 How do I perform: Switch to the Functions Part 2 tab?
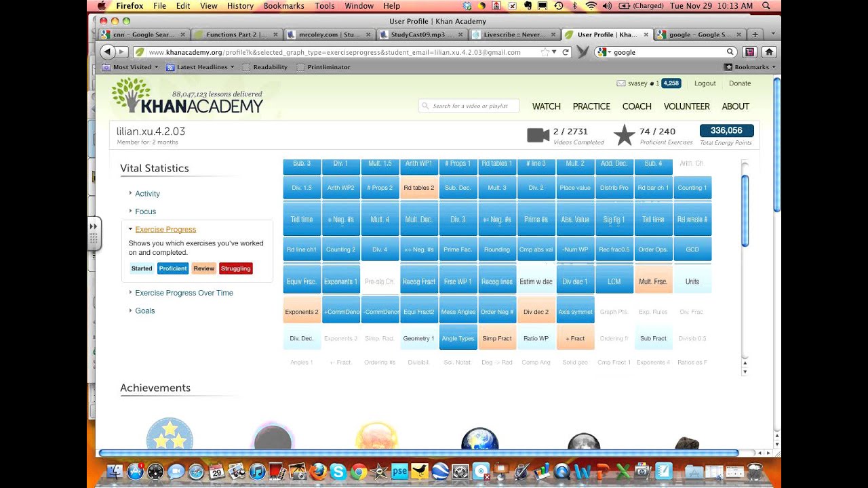237,34
